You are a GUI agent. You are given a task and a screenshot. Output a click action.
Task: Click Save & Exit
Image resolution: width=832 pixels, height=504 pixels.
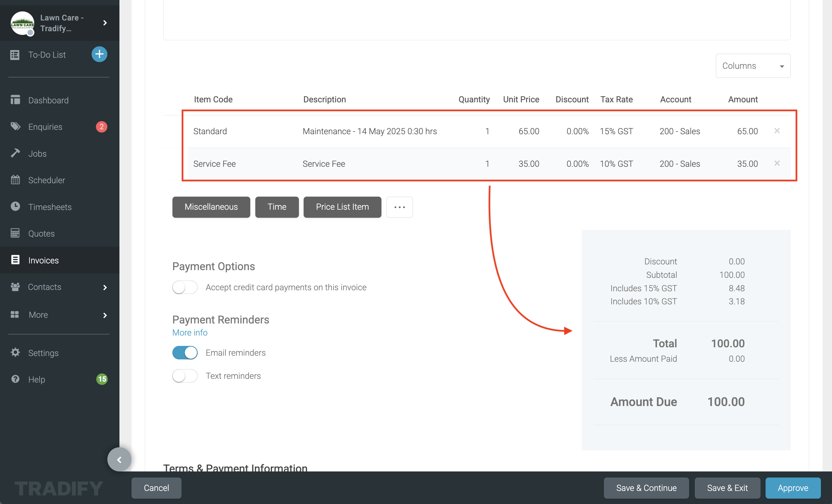[727, 488]
